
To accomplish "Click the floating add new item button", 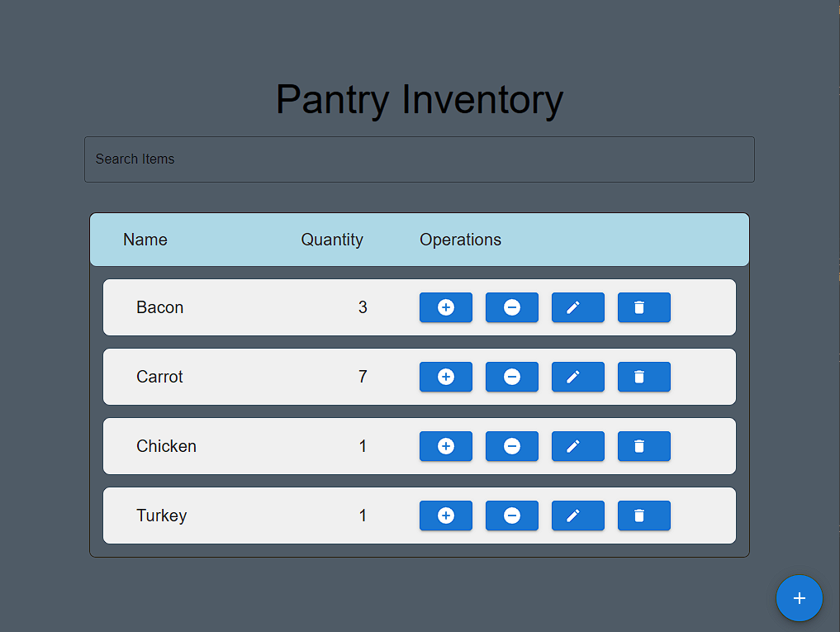I will pyautogui.click(x=799, y=598).
